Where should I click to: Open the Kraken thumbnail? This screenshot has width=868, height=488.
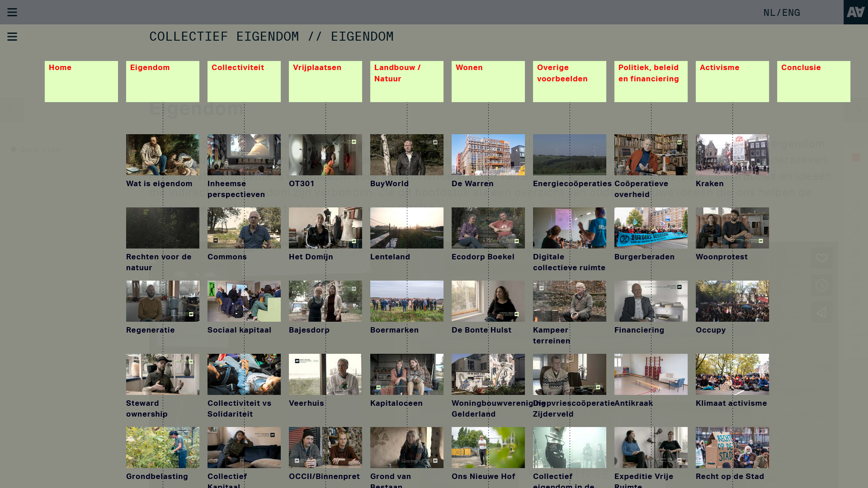coord(732,155)
